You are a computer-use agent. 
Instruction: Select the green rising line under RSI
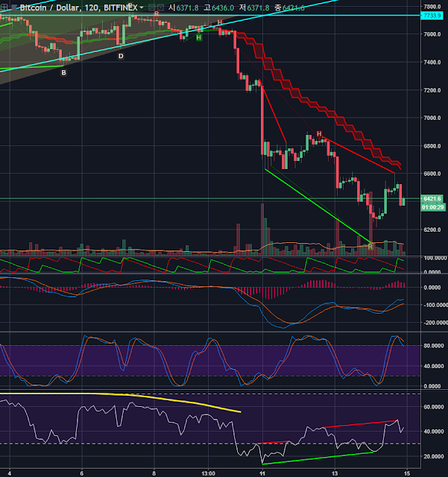[318, 458]
